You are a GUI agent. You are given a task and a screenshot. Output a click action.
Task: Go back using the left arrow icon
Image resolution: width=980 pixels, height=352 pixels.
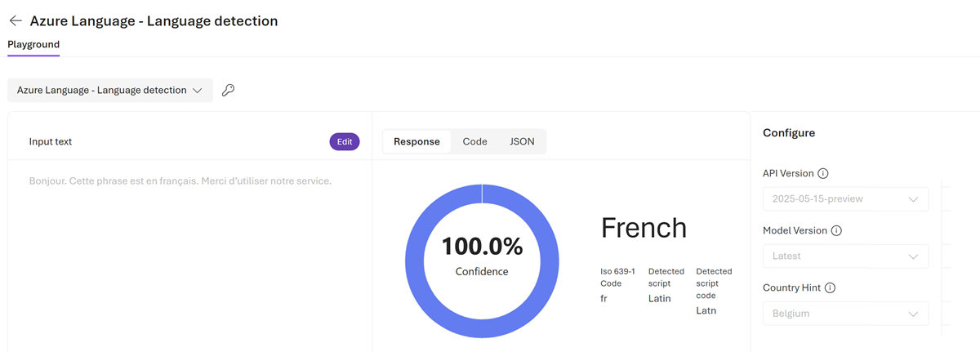click(15, 20)
